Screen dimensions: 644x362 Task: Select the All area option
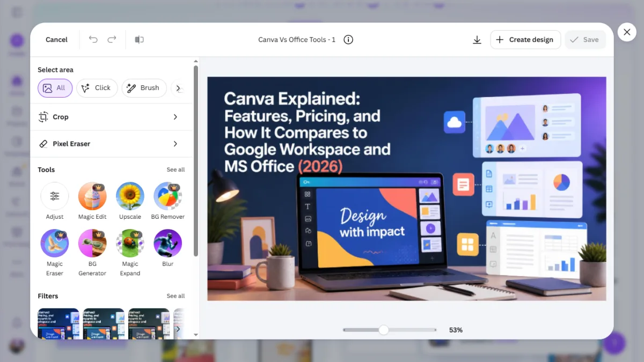pos(55,88)
